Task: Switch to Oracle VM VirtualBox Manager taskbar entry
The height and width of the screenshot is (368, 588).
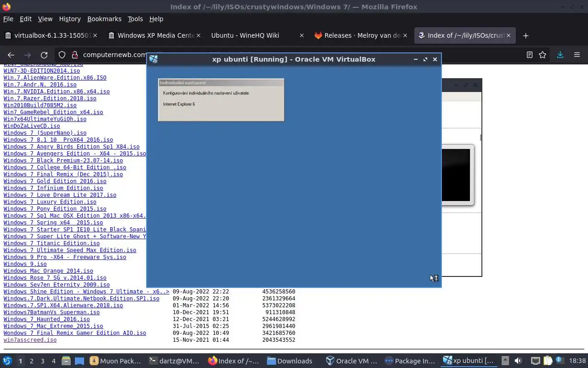Action: (351, 361)
